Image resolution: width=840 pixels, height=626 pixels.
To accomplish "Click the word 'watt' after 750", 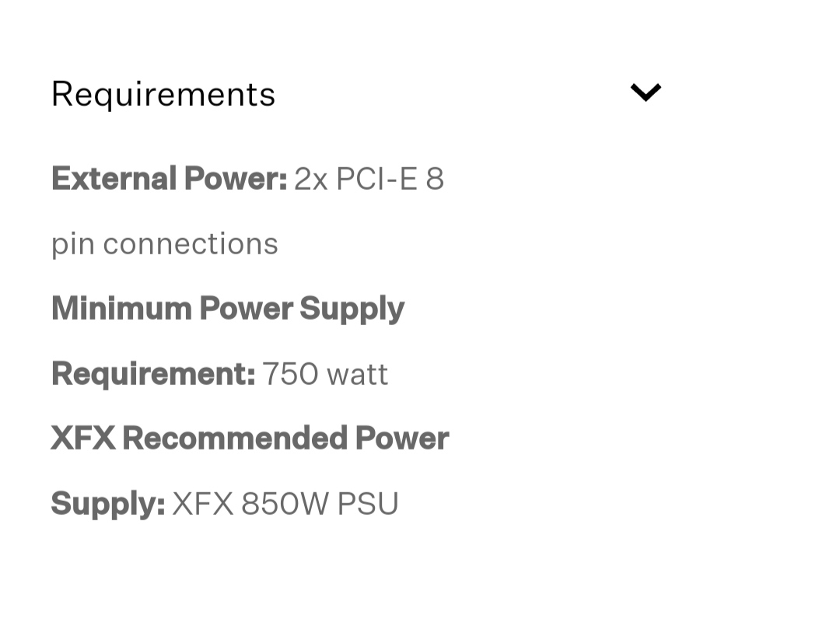I will (x=357, y=374).
